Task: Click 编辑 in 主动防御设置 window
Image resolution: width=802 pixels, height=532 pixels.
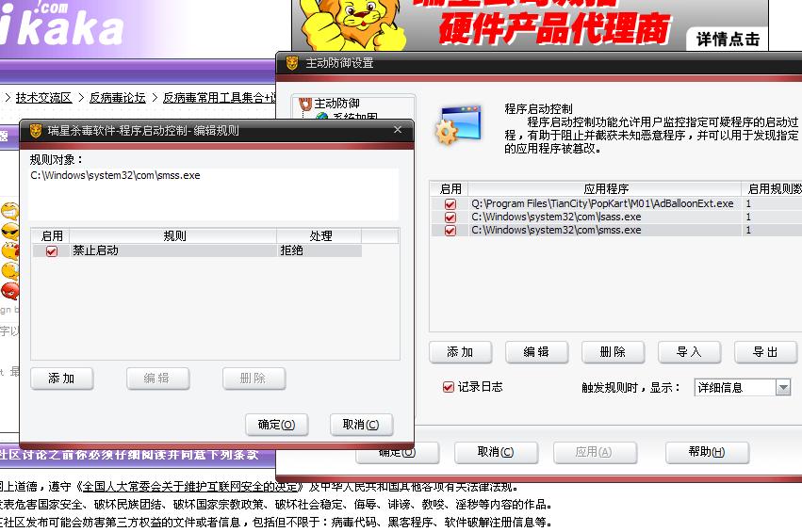Action: click(536, 352)
